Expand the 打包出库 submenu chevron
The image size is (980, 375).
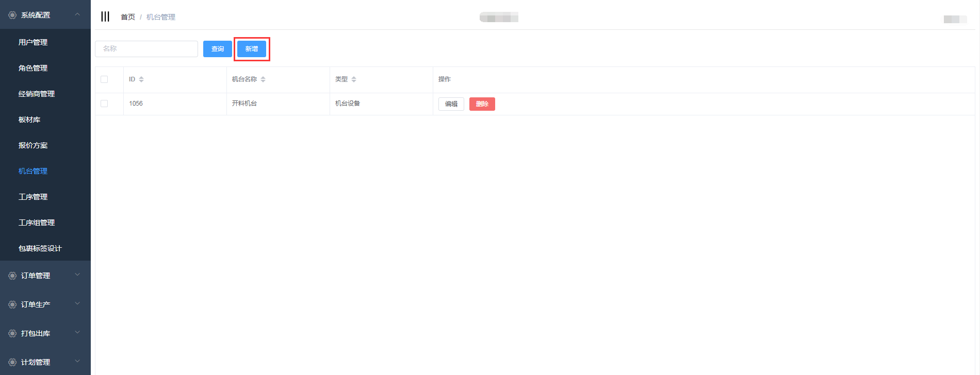[77, 333]
